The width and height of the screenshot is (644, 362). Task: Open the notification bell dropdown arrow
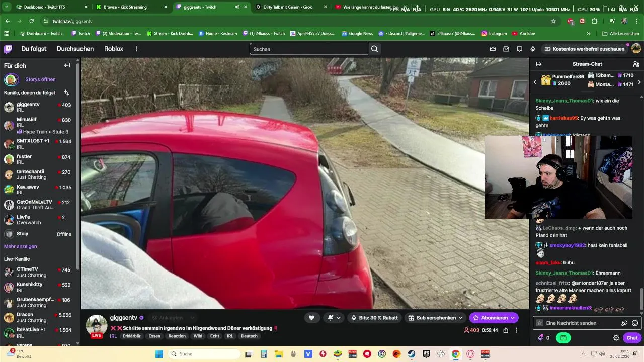pos(339,318)
